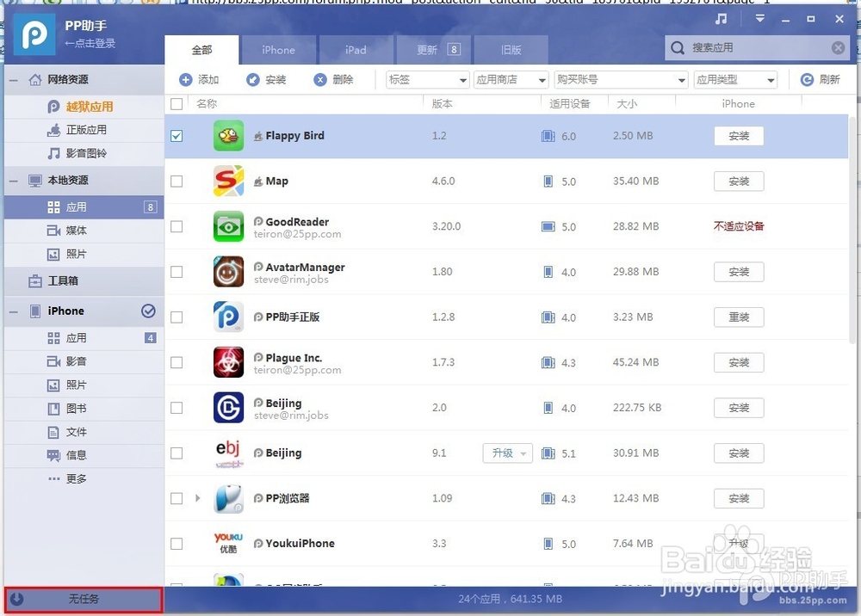
Task: Expand the PP浏览器 row triangle
Action: [198, 498]
